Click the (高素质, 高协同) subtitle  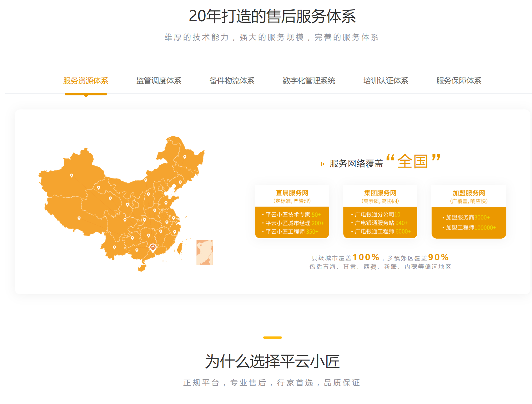click(380, 201)
